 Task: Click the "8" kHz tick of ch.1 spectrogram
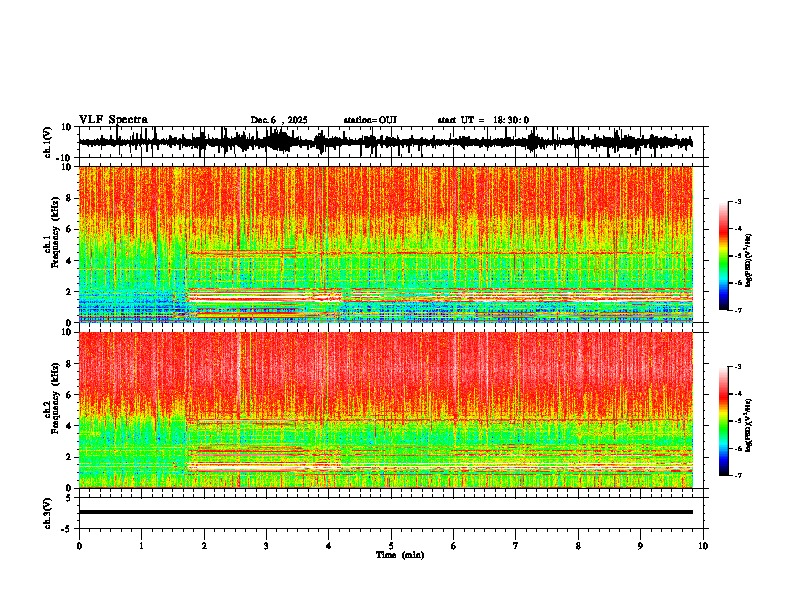pos(69,198)
